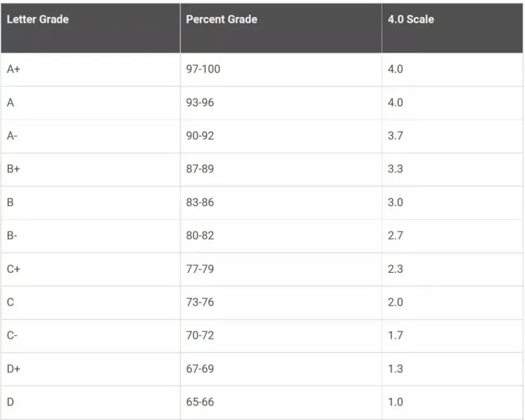Click the 4.0 Scale column header

pos(411,20)
